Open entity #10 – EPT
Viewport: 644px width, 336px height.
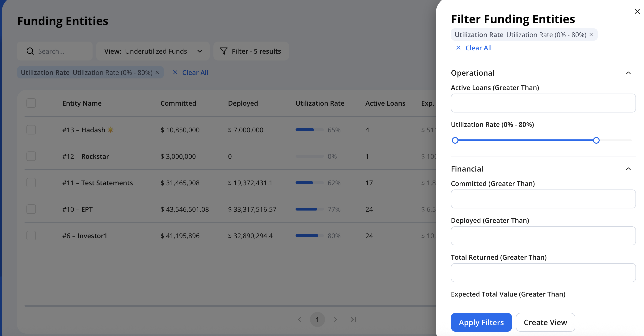77,209
